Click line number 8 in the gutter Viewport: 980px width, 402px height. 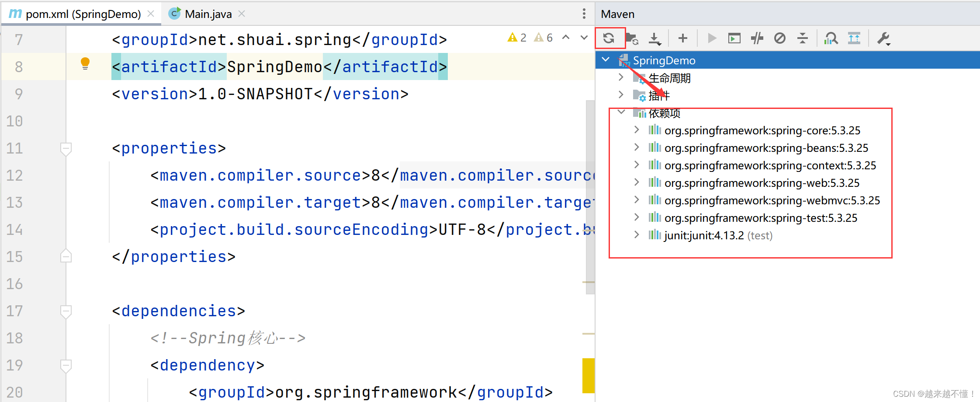[x=19, y=67]
